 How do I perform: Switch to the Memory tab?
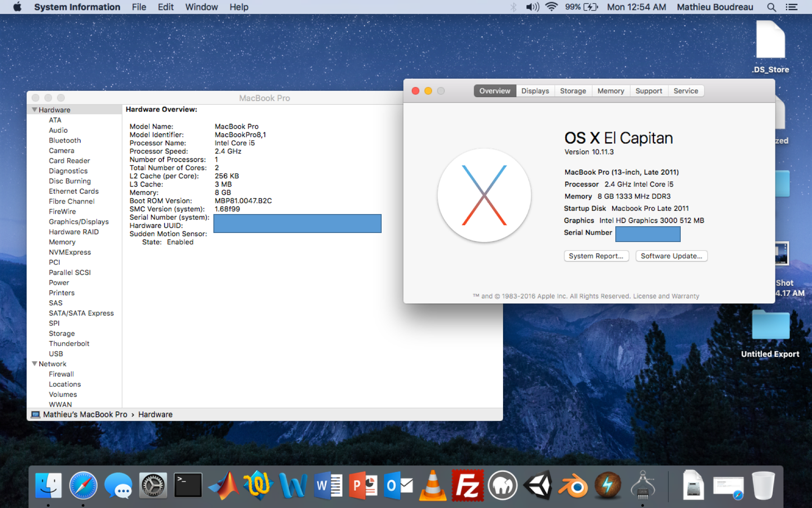(611, 91)
